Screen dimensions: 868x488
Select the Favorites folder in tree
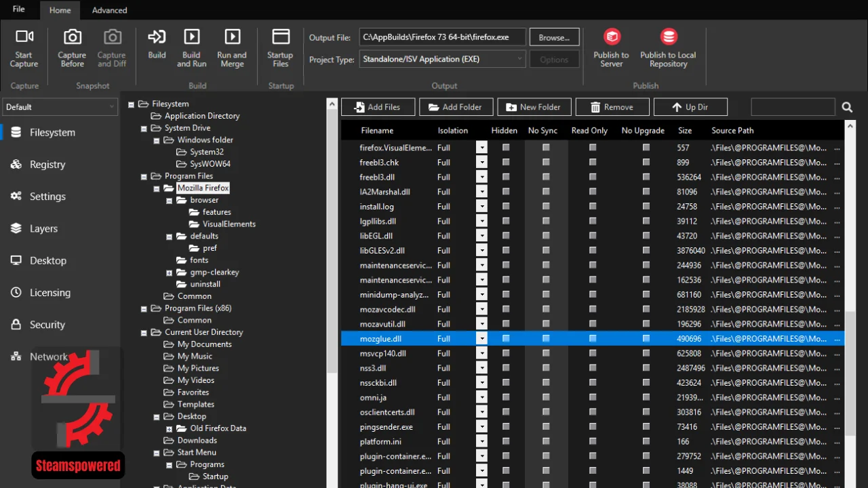click(x=193, y=392)
